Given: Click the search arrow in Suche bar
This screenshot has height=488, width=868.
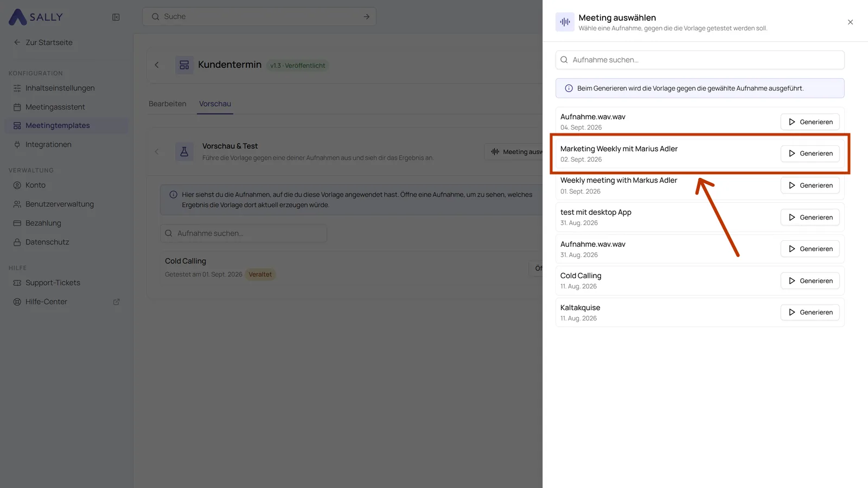Looking at the screenshot, I should [366, 17].
